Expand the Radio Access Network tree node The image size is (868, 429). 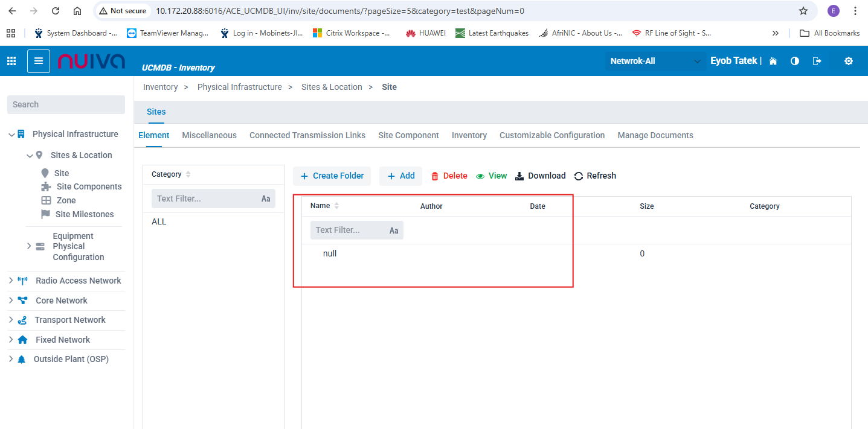point(11,281)
